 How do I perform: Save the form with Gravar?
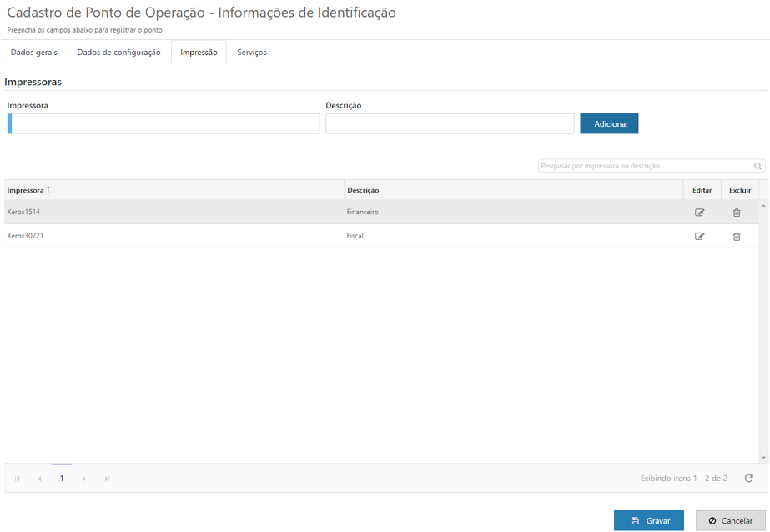[648, 519]
